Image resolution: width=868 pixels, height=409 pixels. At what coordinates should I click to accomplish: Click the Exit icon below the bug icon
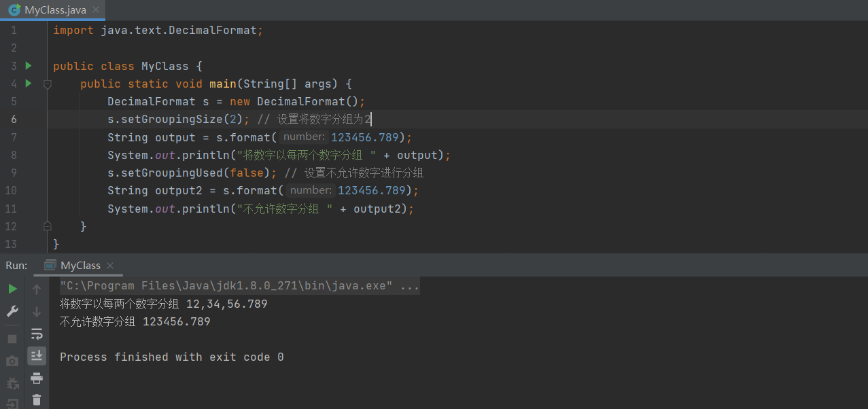click(12, 404)
